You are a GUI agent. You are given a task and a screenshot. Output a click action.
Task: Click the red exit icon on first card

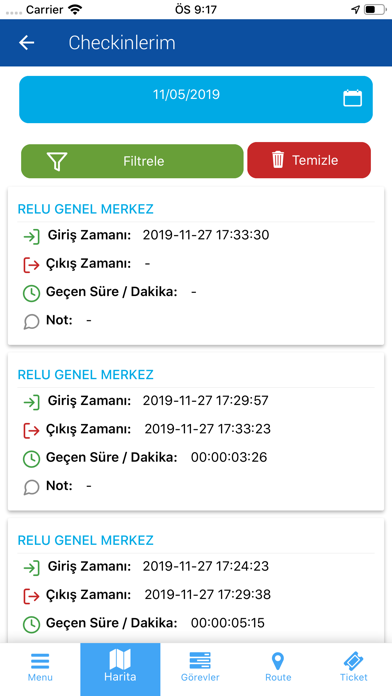pyautogui.click(x=31, y=265)
